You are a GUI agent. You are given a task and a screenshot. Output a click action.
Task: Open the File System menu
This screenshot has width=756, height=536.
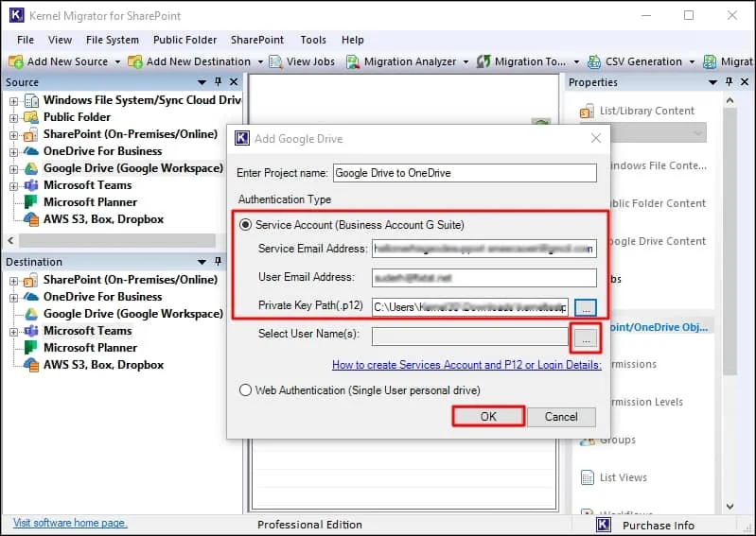click(x=113, y=40)
